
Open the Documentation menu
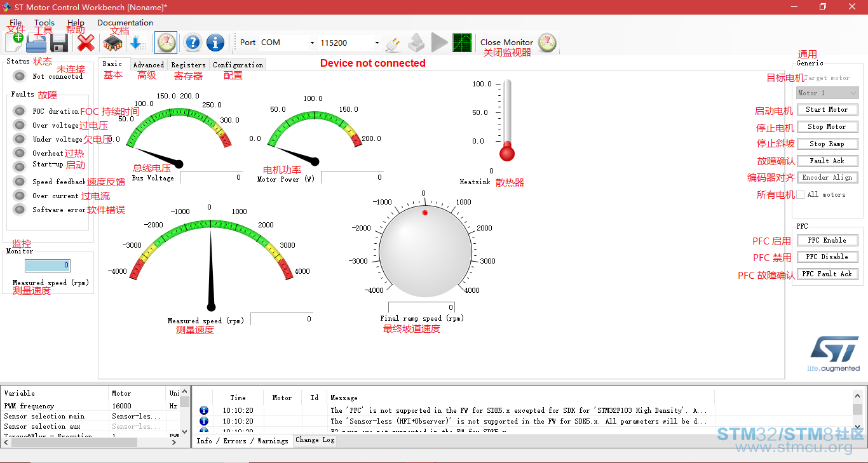coord(125,22)
